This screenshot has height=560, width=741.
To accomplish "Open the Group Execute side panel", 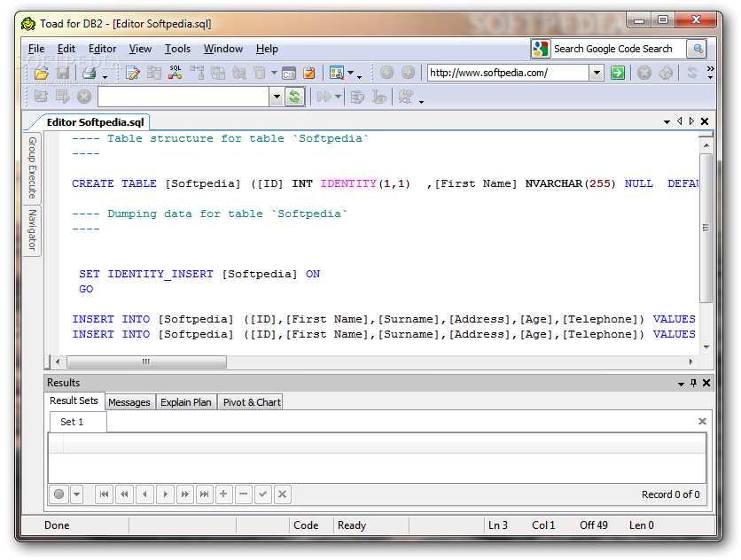I will [32, 167].
